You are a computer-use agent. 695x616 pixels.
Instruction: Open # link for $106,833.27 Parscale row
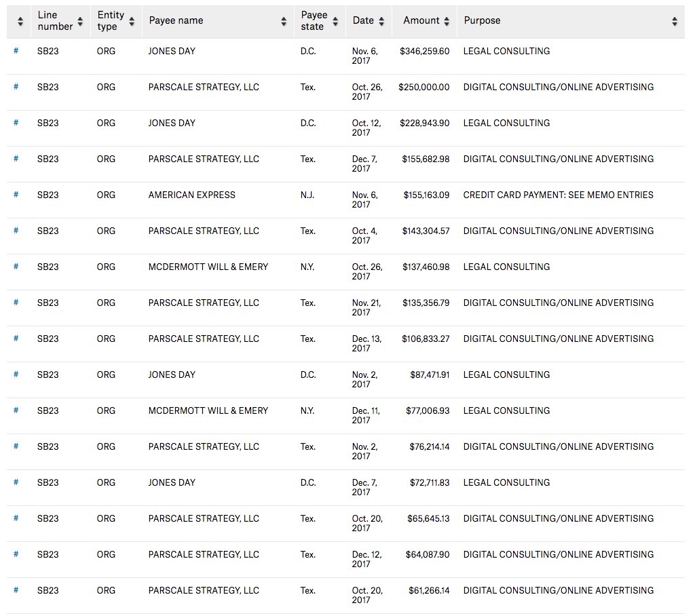point(16,338)
